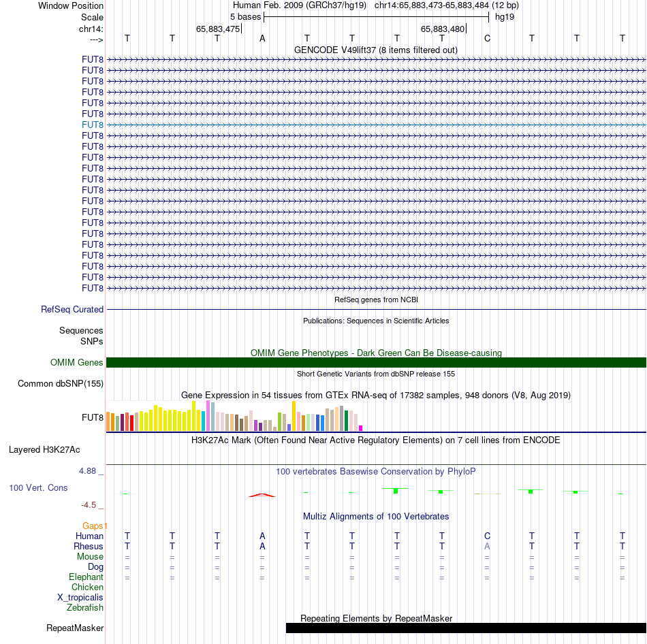Image resolution: width=647 pixels, height=644 pixels.
Task: Click the A base in the top reference sequence row
Action: tap(262, 39)
